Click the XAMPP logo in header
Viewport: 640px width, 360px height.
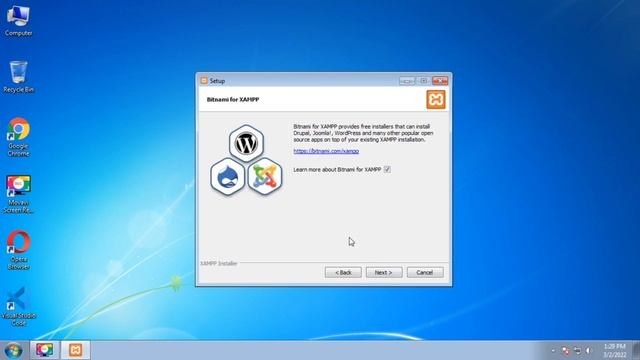coord(436,100)
